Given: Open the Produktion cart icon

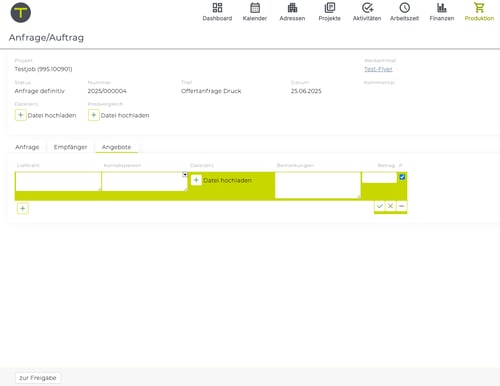Looking at the screenshot, I should (479, 8).
